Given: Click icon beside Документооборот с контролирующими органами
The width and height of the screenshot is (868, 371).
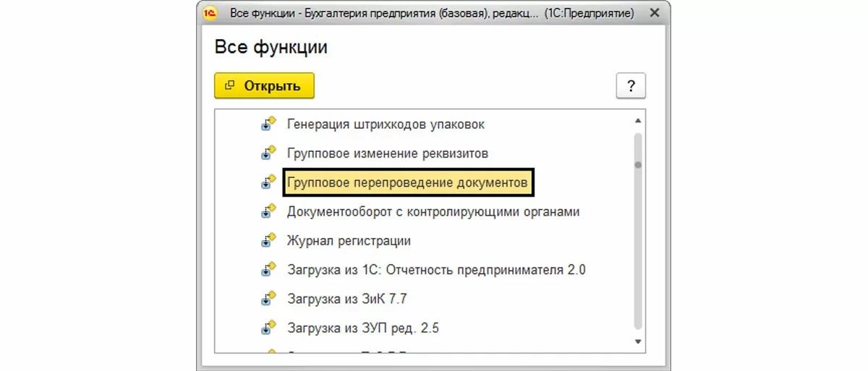Looking at the screenshot, I should coord(269,212).
